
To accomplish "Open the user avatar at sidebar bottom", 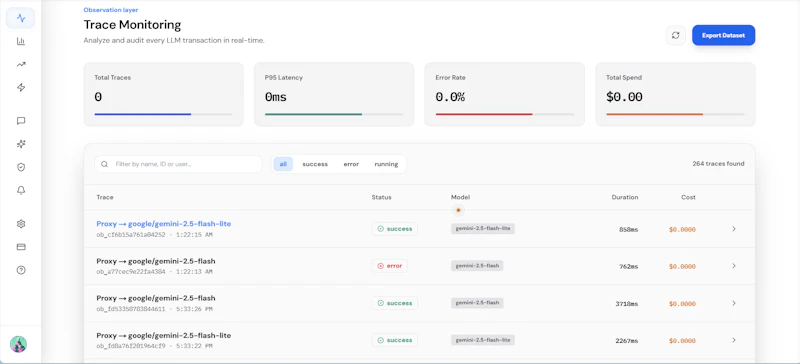I will pyautogui.click(x=18, y=344).
